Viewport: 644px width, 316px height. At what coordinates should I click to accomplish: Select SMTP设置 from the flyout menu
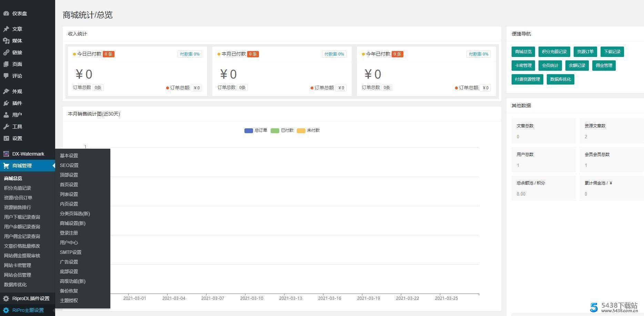click(x=71, y=252)
